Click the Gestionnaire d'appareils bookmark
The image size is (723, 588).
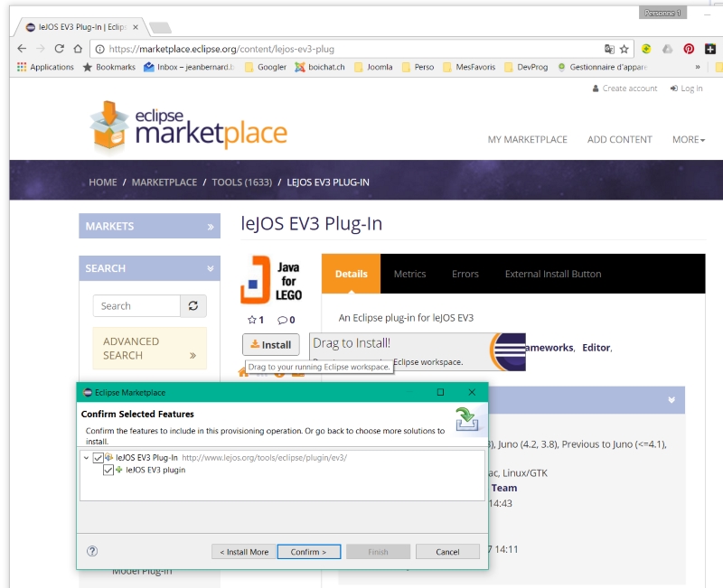click(603, 67)
